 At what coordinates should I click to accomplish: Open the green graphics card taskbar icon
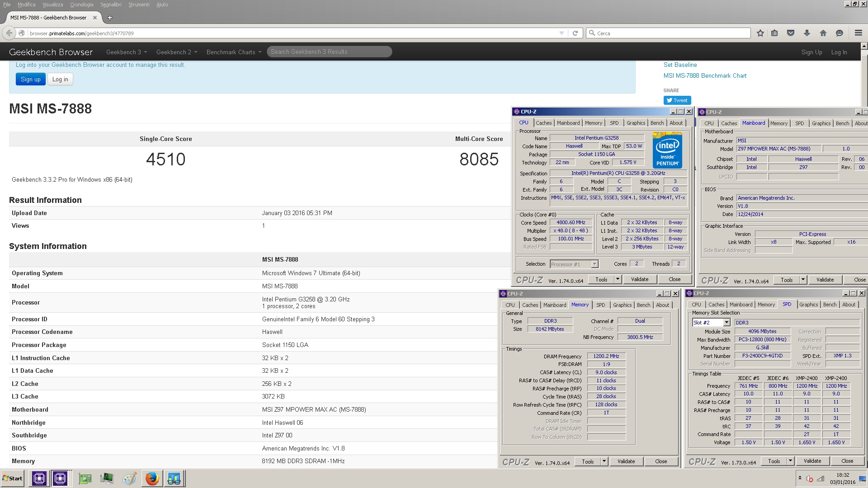[x=85, y=478]
